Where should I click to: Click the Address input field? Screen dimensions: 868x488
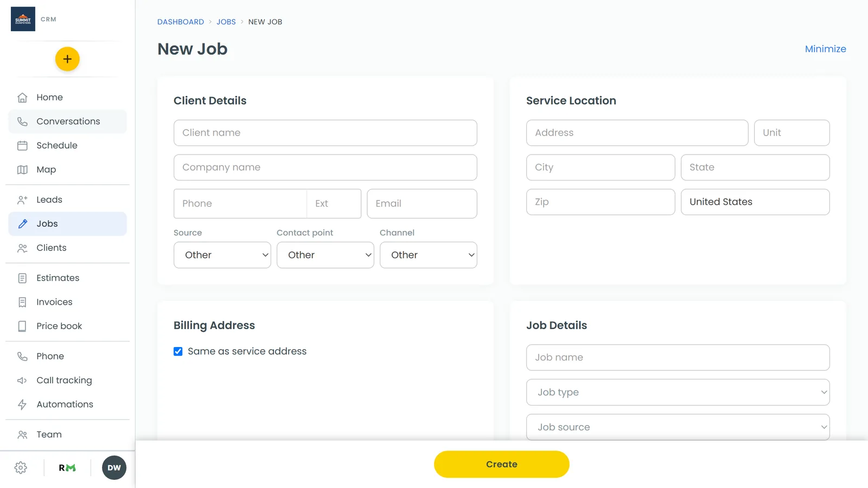point(637,133)
